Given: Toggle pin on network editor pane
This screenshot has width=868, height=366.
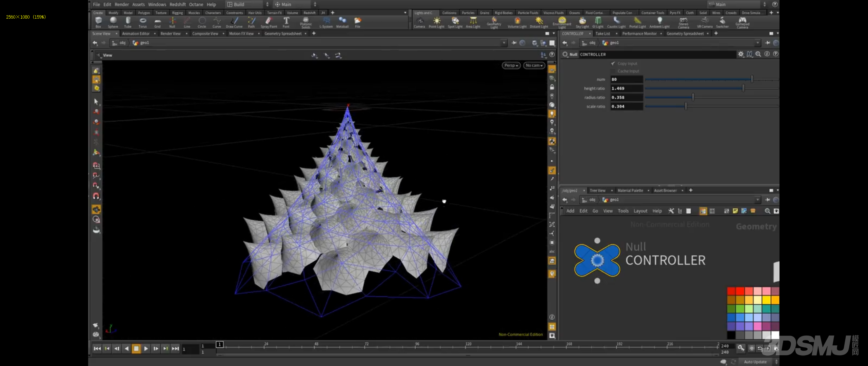Looking at the screenshot, I should tap(768, 200).
